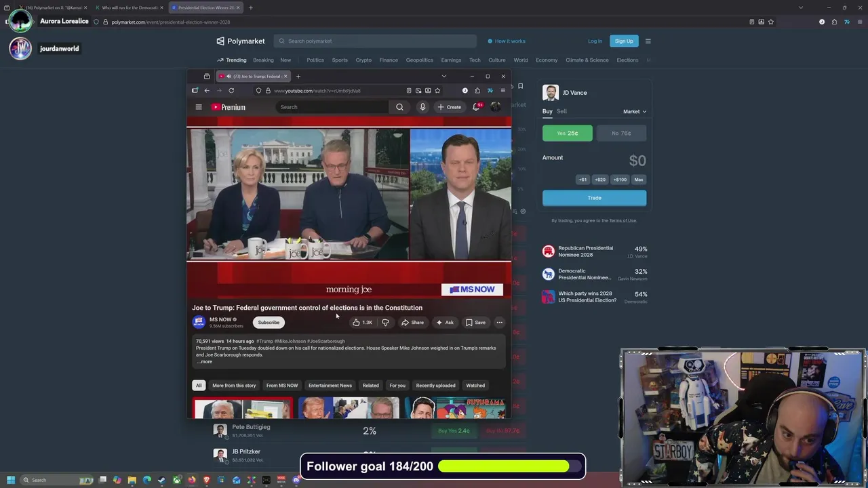Click the $0 amount field

coord(637,161)
